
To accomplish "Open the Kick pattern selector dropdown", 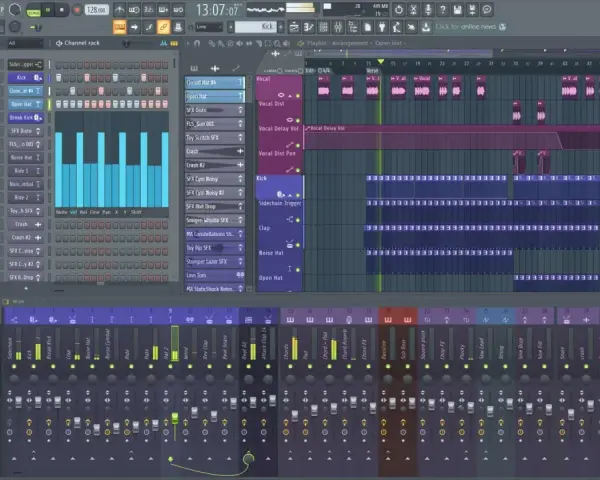I will point(256,27).
